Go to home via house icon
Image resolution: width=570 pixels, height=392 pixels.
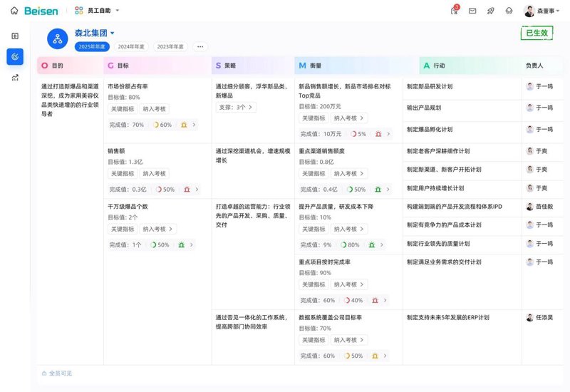pyautogui.click(x=14, y=11)
